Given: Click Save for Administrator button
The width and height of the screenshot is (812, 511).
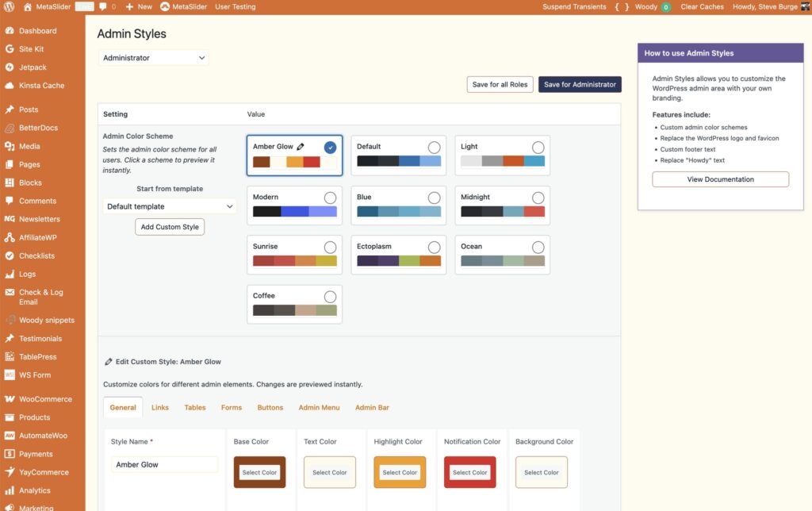Looking at the screenshot, I should pyautogui.click(x=580, y=85).
